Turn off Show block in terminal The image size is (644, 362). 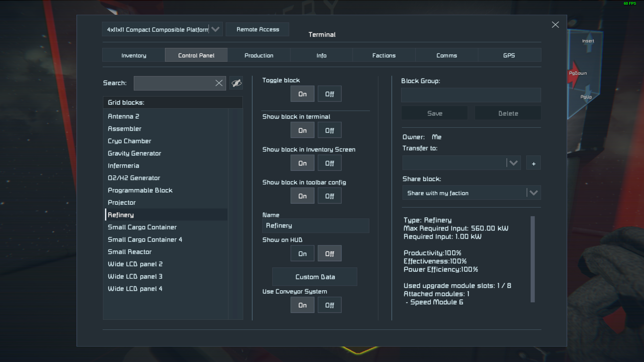[x=329, y=130]
